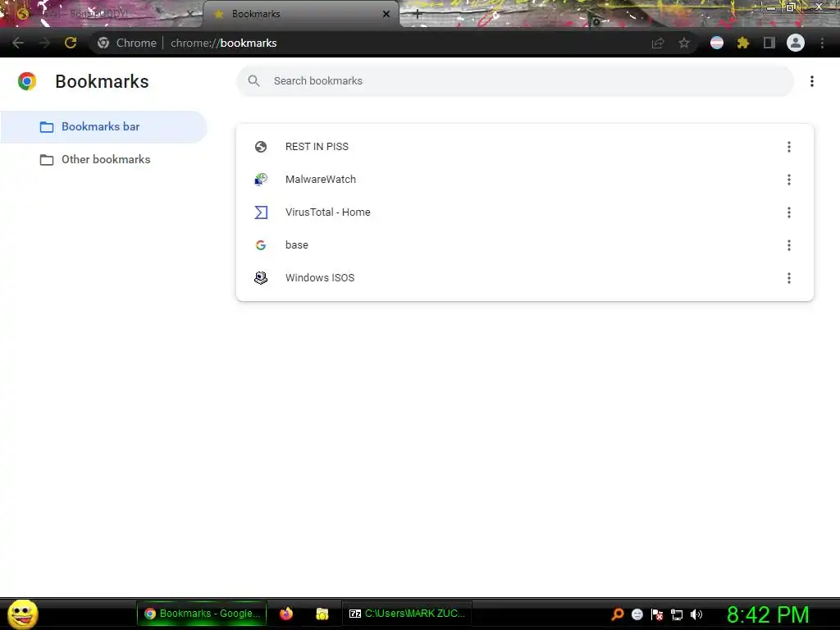Open more actions for MalwareWatch
840x630 pixels.
click(788, 180)
